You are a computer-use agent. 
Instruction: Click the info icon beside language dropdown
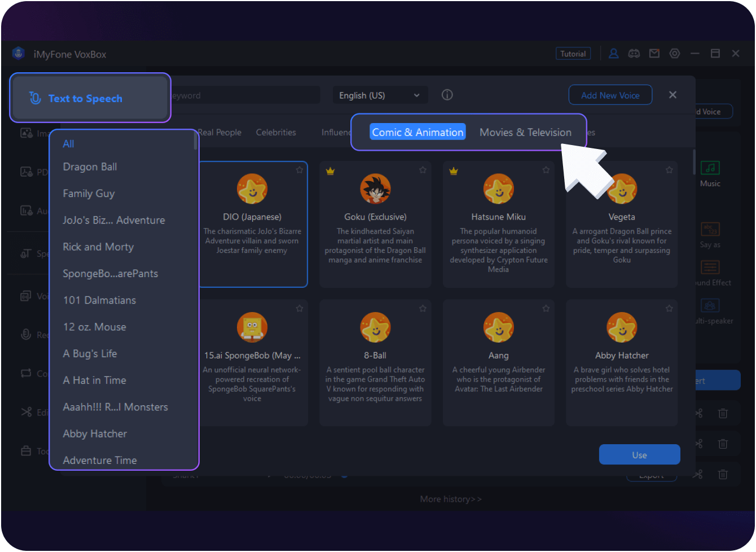pos(447,95)
